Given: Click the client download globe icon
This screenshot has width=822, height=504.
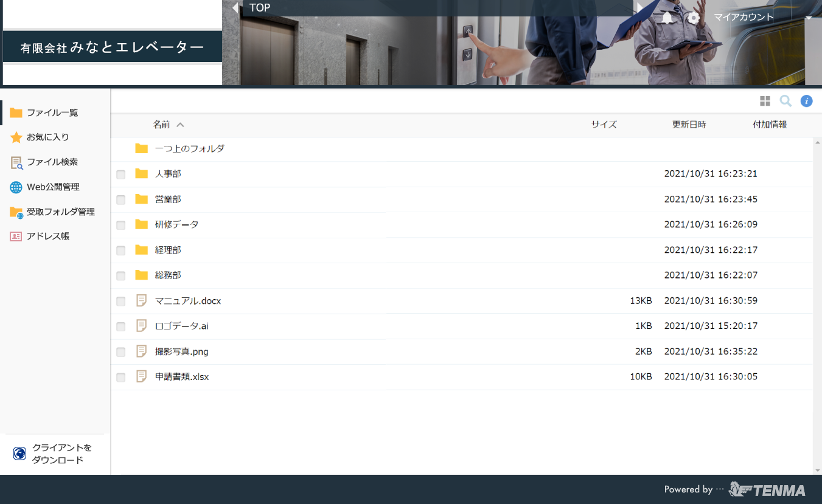Looking at the screenshot, I should (19, 454).
